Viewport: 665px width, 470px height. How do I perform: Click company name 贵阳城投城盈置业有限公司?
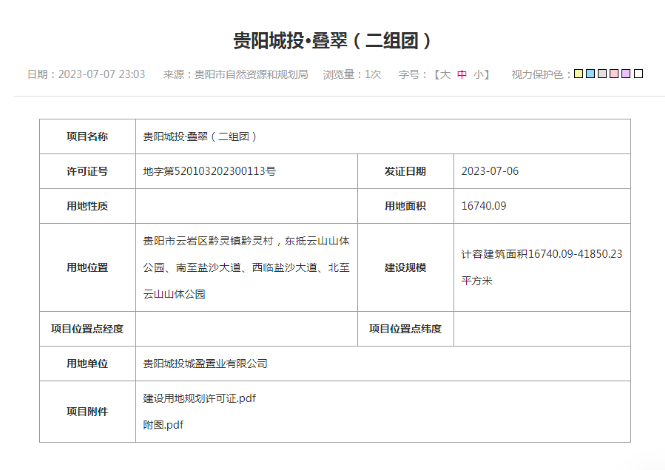click(x=205, y=364)
